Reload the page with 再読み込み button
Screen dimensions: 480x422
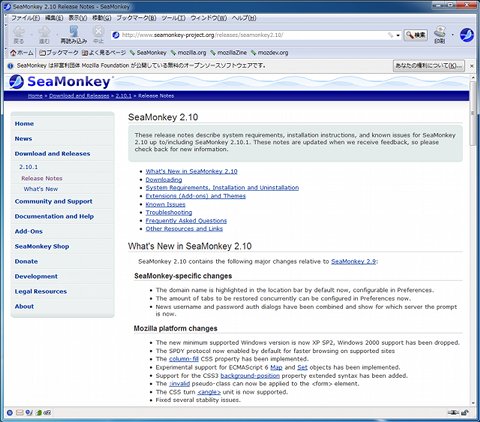click(74, 35)
